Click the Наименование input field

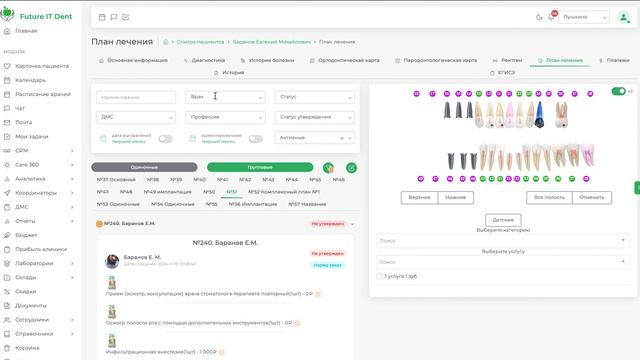click(136, 97)
